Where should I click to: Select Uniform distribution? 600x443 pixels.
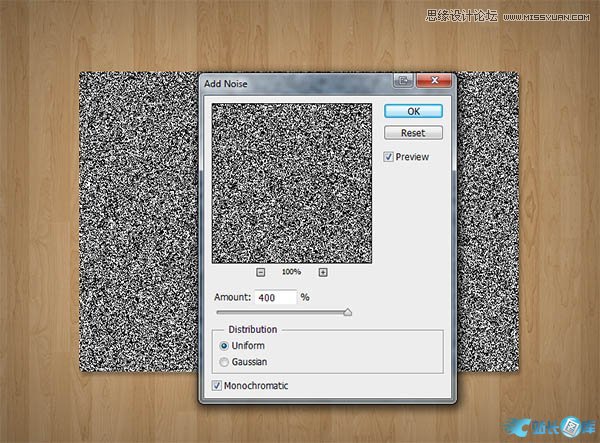224,345
